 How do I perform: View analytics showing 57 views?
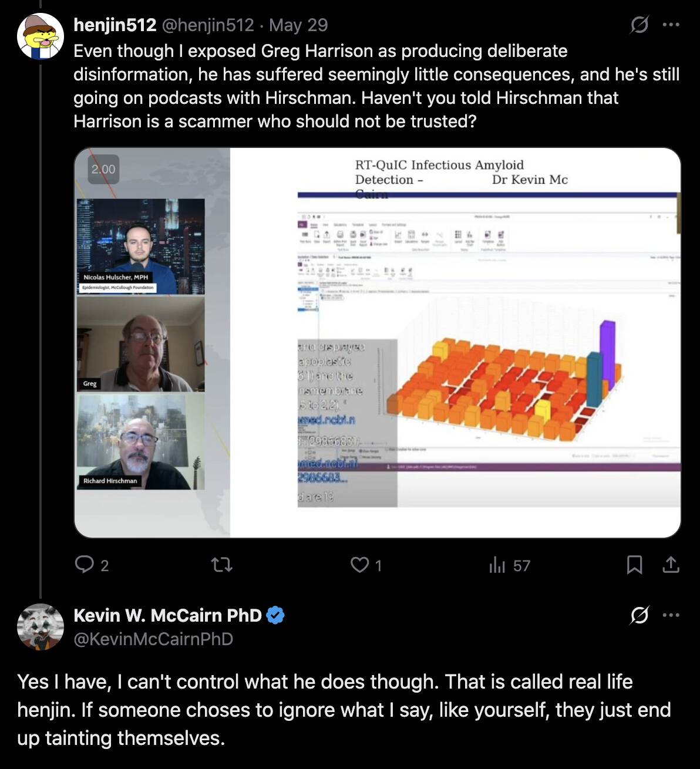click(510, 565)
